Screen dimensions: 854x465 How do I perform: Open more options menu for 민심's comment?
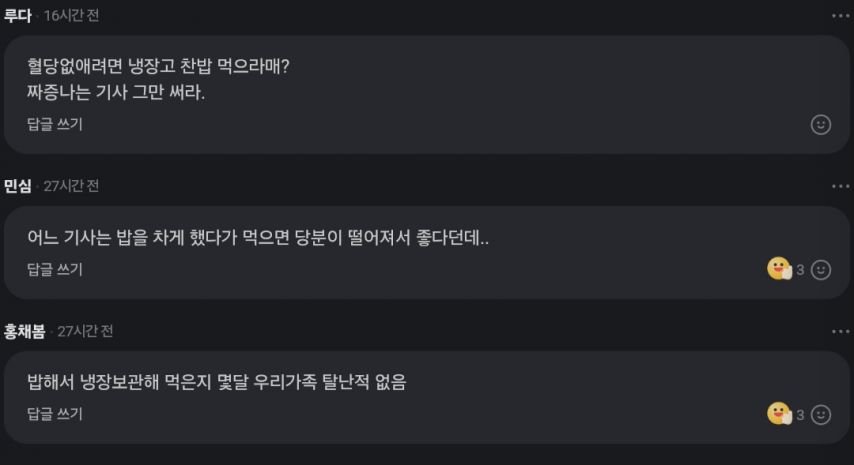point(840,187)
